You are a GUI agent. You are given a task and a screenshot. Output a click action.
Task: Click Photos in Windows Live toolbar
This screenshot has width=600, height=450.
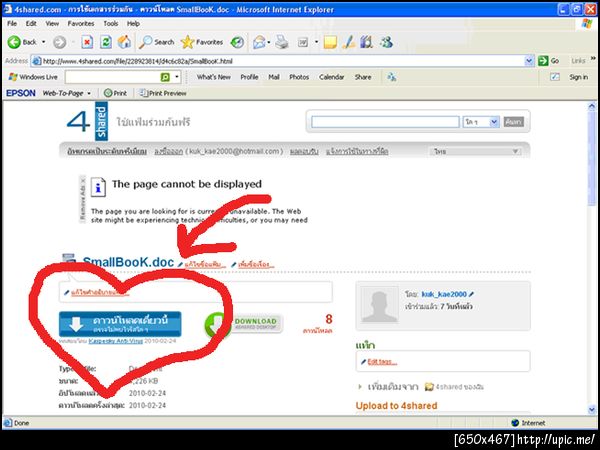[299, 77]
